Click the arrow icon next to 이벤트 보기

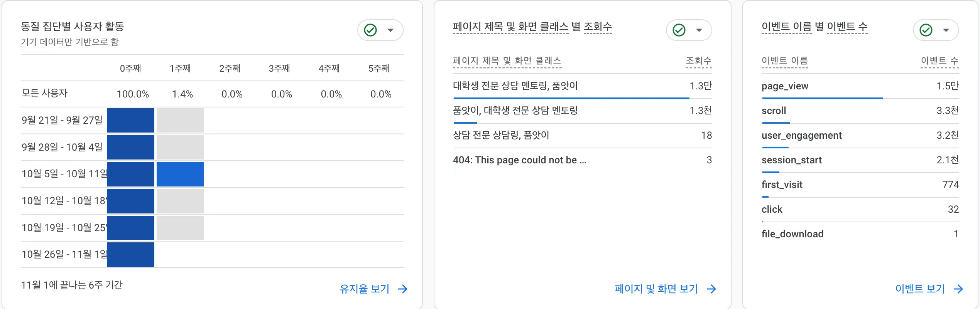(958, 289)
